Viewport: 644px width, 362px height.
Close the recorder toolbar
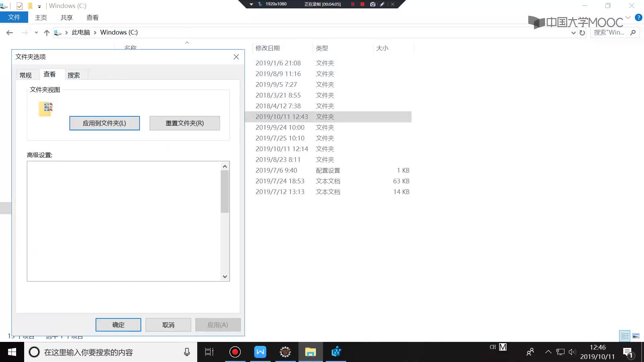pyautogui.click(x=392, y=4)
